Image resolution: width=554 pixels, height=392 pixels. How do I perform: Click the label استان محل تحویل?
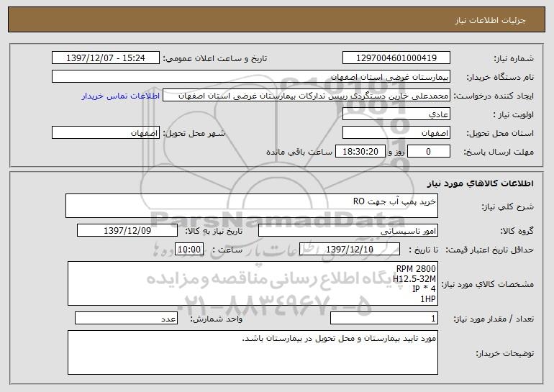click(500, 133)
